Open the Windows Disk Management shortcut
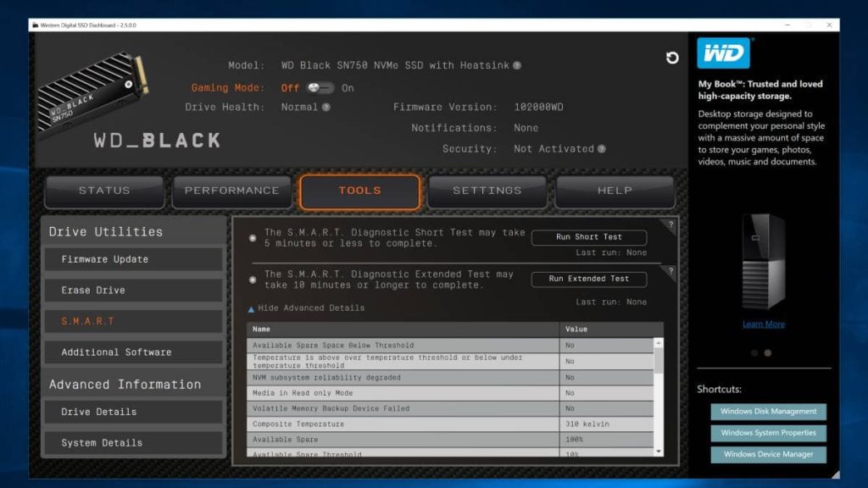This screenshot has width=868, height=488. click(768, 412)
